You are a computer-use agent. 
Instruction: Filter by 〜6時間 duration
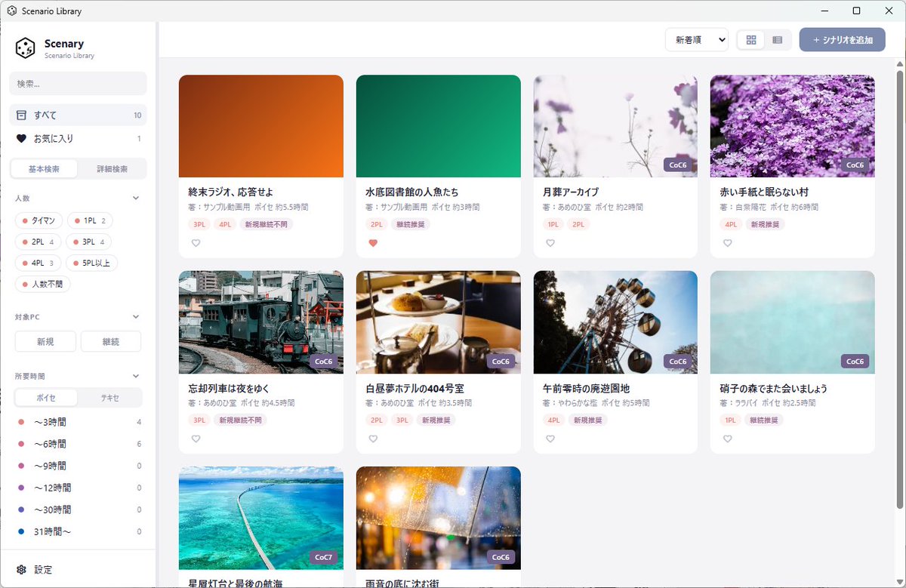coord(78,444)
